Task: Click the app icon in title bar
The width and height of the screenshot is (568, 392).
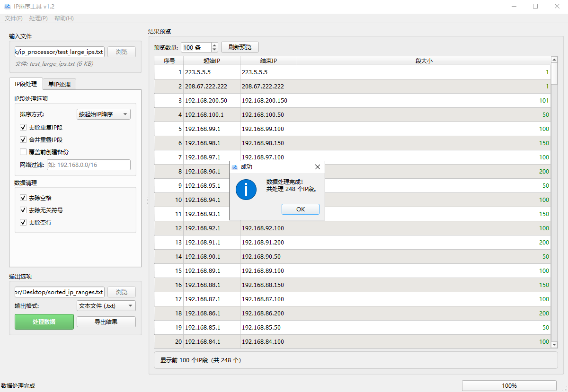Action: tap(8, 6)
